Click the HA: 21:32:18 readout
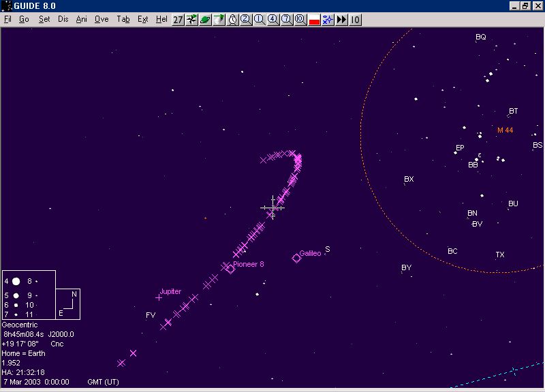Viewport: 545px width, 392px height. pyautogui.click(x=23, y=372)
